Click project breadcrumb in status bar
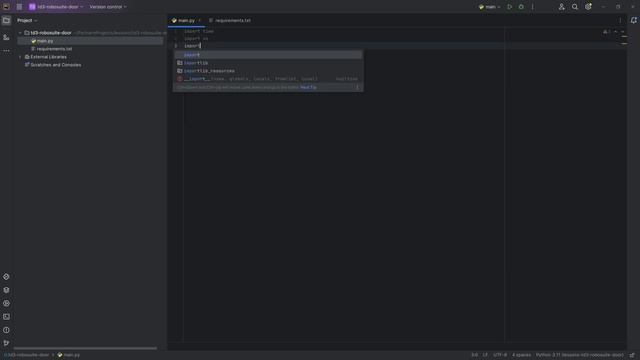This screenshot has height=360, width=640. tap(27, 355)
